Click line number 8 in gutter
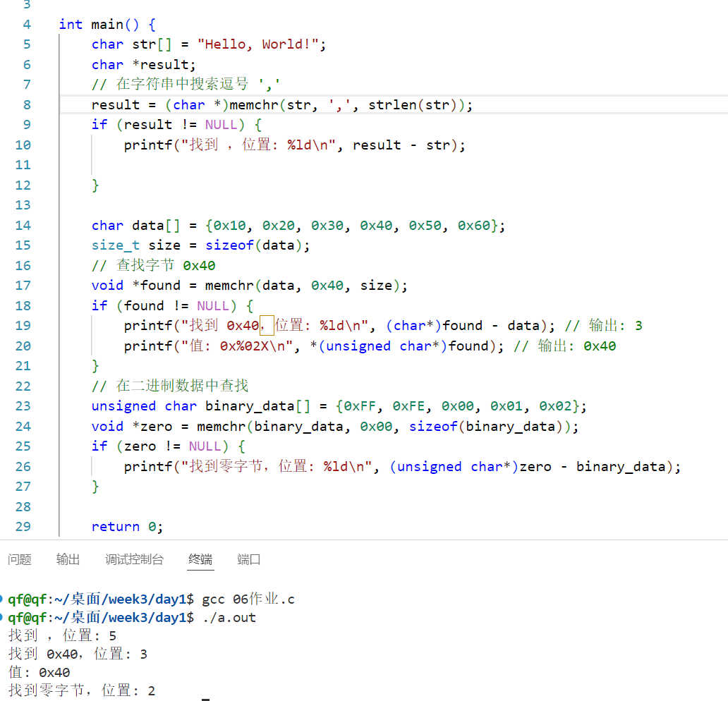Screen dimensions: 728x701 [x=27, y=105]
